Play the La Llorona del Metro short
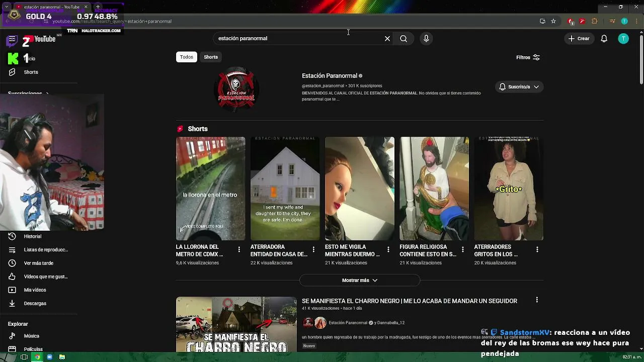This screenshot has height=362, width=644. pyautogui.click(x=210, y=189)
